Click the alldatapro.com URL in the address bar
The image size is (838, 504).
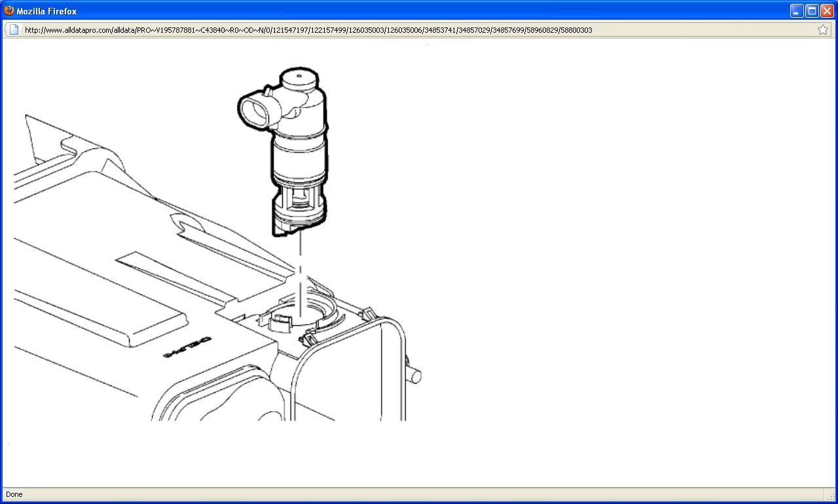click(x=308, y=30)
